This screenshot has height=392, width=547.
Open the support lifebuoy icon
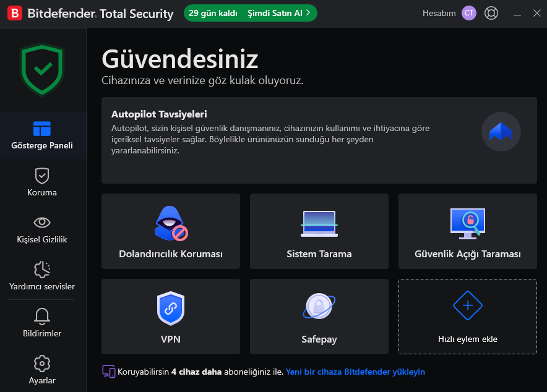click(x=491, y=13)
